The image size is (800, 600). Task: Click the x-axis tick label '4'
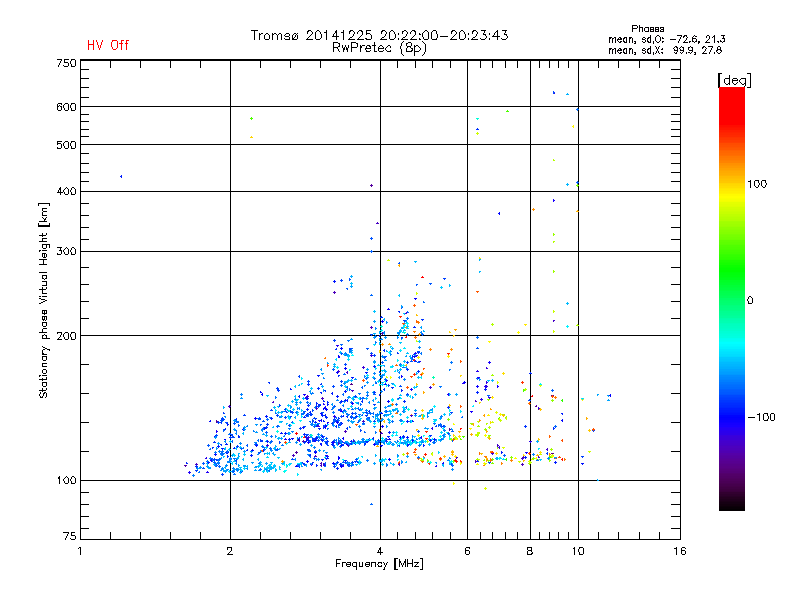(380, 551)
